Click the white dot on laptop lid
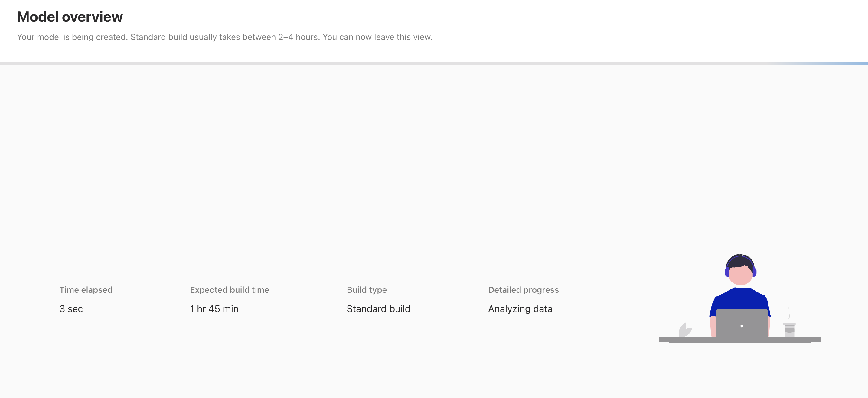This screenshot has width=868, height=398. [x=742, y=326]
